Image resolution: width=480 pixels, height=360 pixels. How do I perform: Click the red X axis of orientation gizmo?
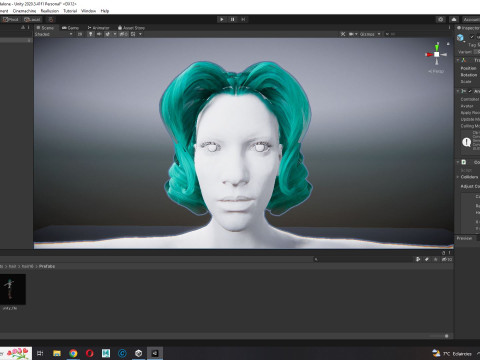pyautogui.click(x=429, y=54)
